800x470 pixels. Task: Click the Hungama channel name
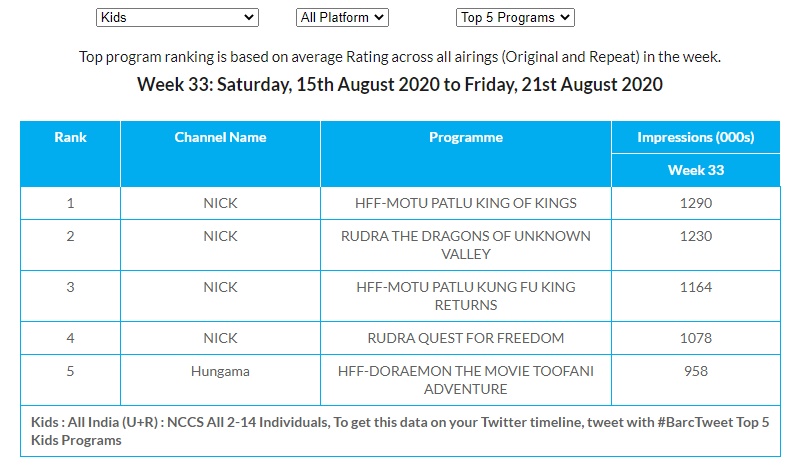pyautogui.click(x=220, y=372)
